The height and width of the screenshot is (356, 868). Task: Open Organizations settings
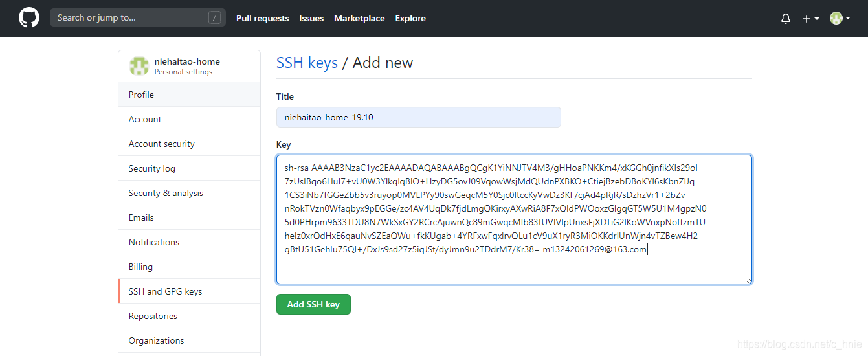(189, 340)
